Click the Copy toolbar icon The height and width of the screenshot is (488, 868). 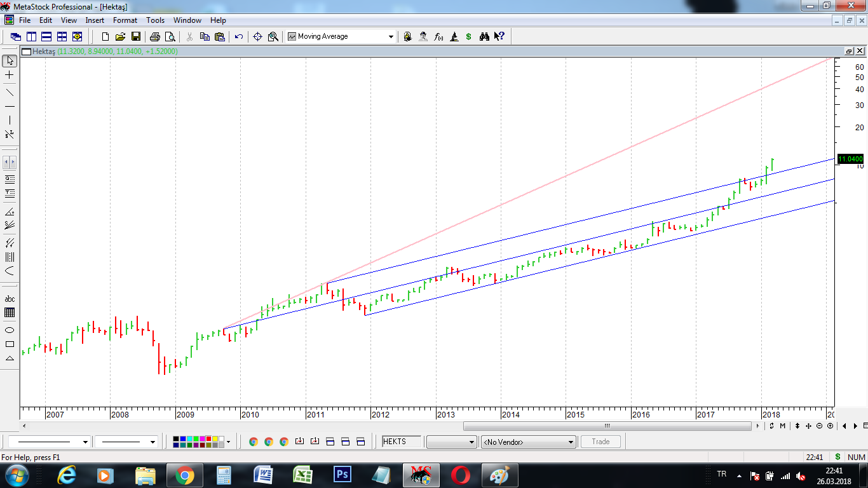205,36
